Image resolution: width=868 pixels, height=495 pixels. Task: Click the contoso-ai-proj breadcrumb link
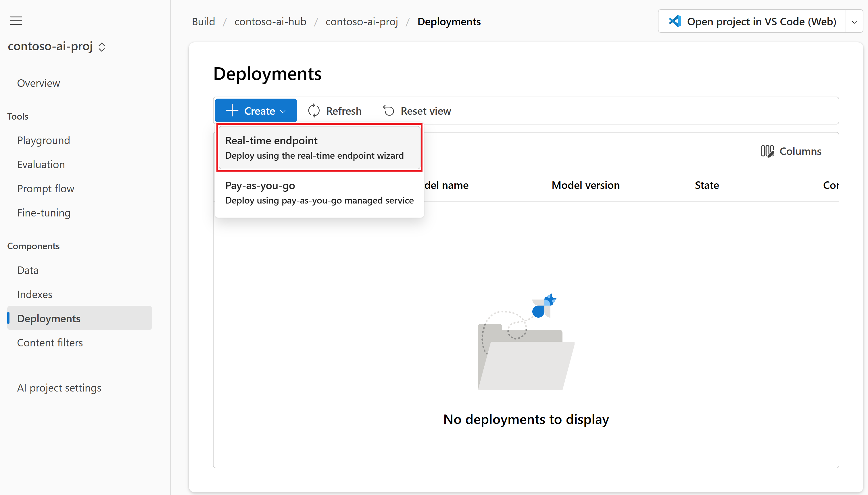click(362, 22)
